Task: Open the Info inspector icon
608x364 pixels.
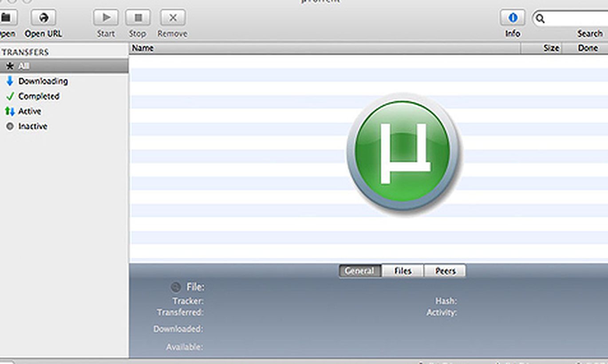Action: [513, 18]
